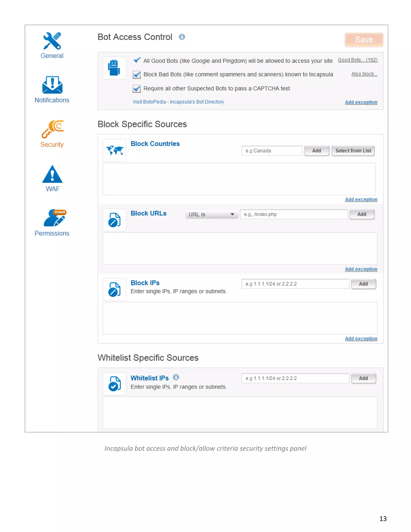411x532 pixels.
Task: Click the Whitelist IPs checkmark document icon
Action: pos(114,384)
